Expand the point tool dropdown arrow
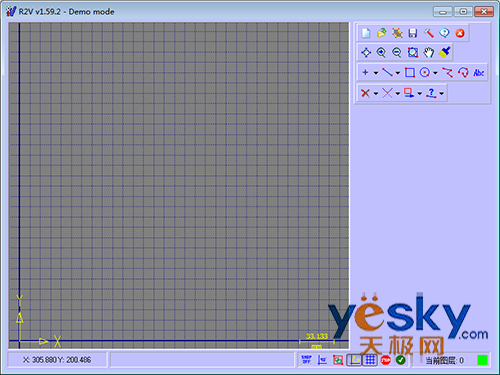 (x=376, y=73)
